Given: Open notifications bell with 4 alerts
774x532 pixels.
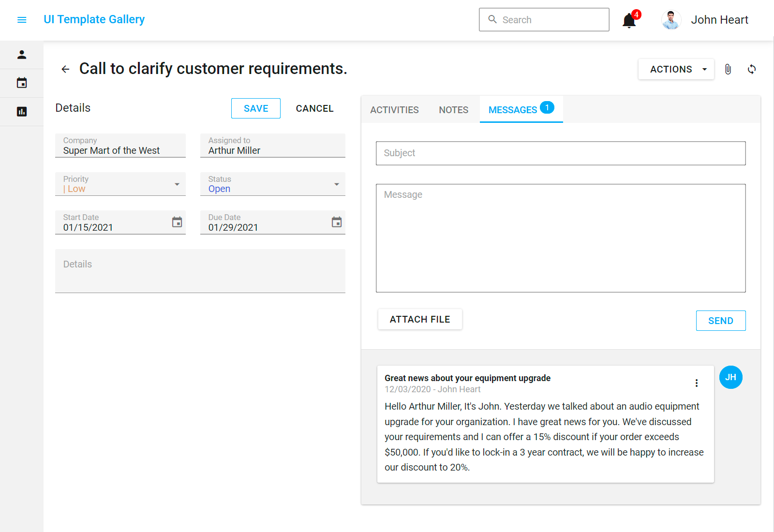Looking at the screenshot, I should (x=629, y=20).
